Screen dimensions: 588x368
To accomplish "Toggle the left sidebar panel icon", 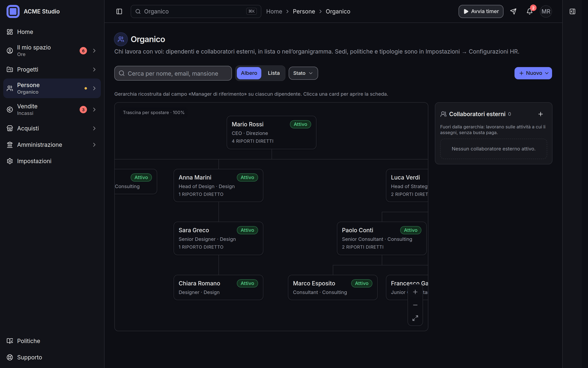I will [119, 11].
